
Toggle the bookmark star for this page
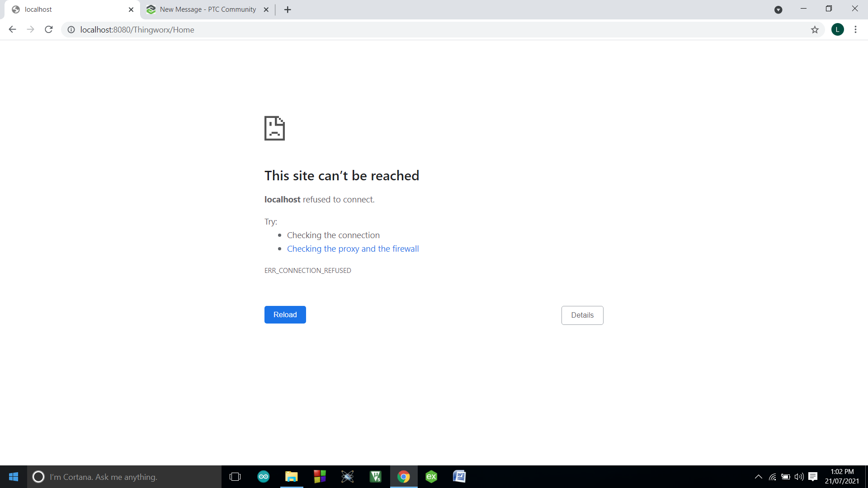(815, 29)
